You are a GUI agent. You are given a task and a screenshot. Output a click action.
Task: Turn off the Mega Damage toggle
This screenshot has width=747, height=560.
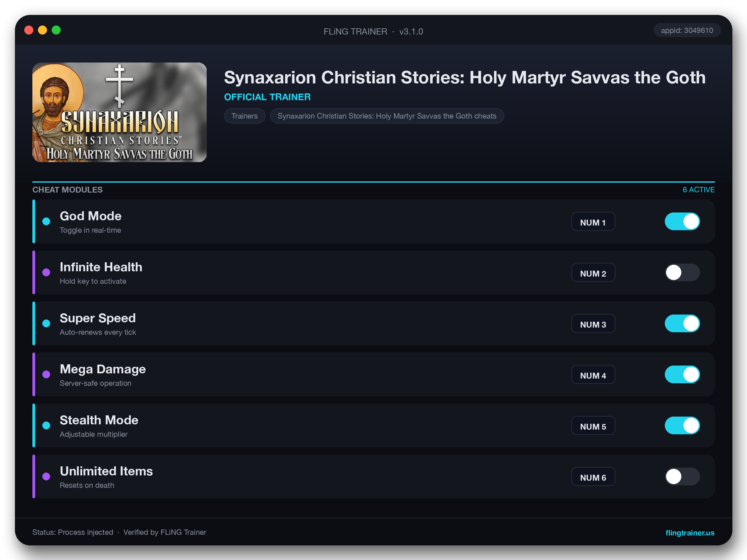point(682,374)
